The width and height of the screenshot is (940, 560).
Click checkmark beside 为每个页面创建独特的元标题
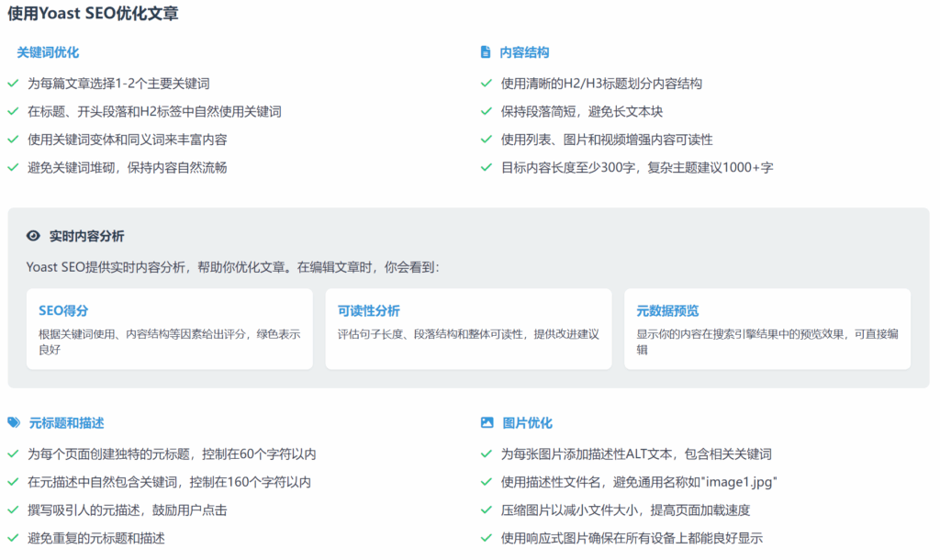13,454
